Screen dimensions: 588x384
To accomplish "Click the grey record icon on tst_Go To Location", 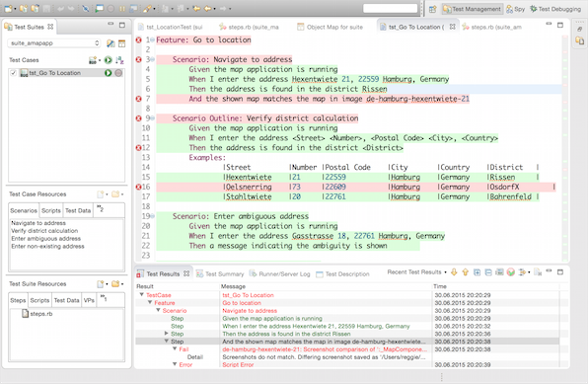I will click(x=118, y=73).
